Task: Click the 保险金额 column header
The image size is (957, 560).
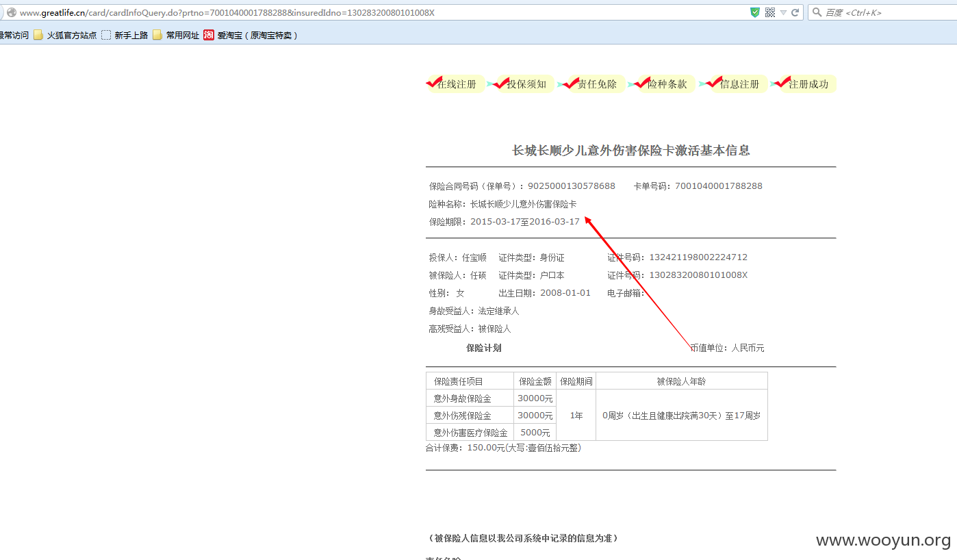Action: click(535, 381)
